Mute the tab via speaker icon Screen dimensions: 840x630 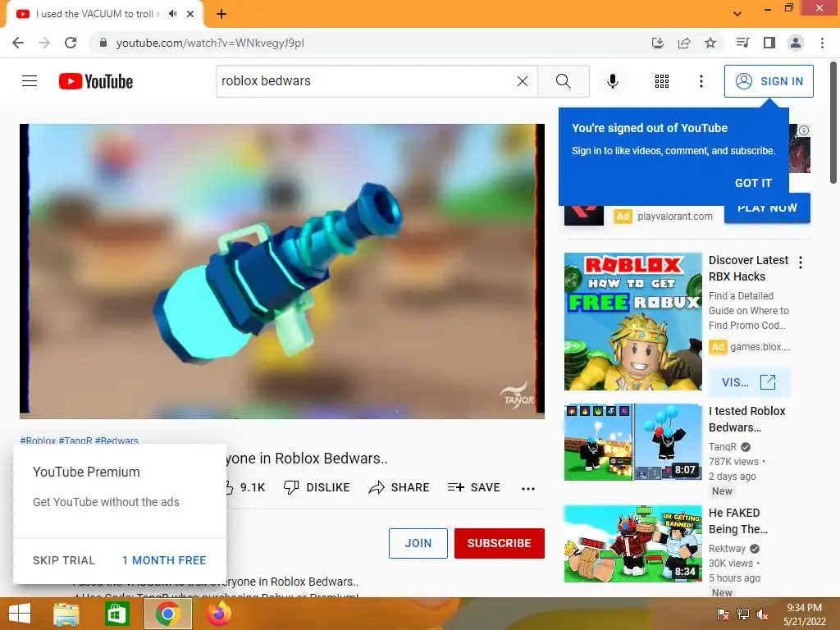172,14
